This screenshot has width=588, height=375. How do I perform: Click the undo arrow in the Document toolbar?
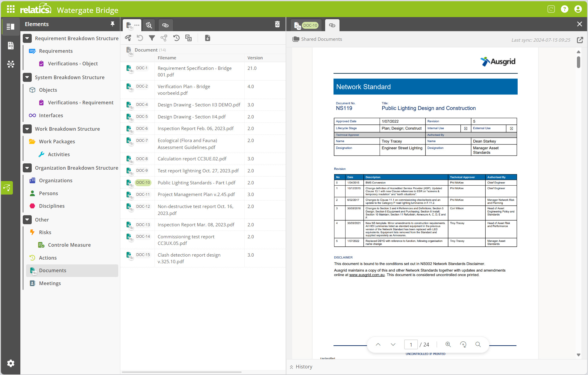point(140,38)
